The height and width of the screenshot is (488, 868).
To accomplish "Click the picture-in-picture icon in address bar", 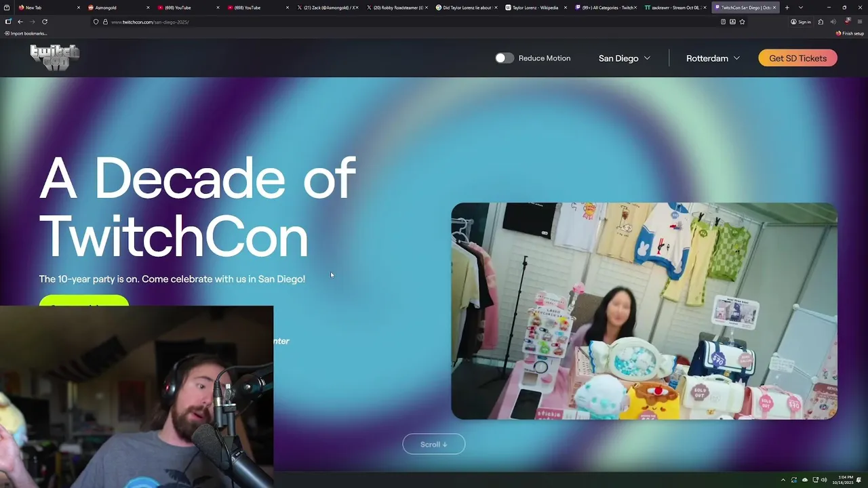I will tap(732, 22).
